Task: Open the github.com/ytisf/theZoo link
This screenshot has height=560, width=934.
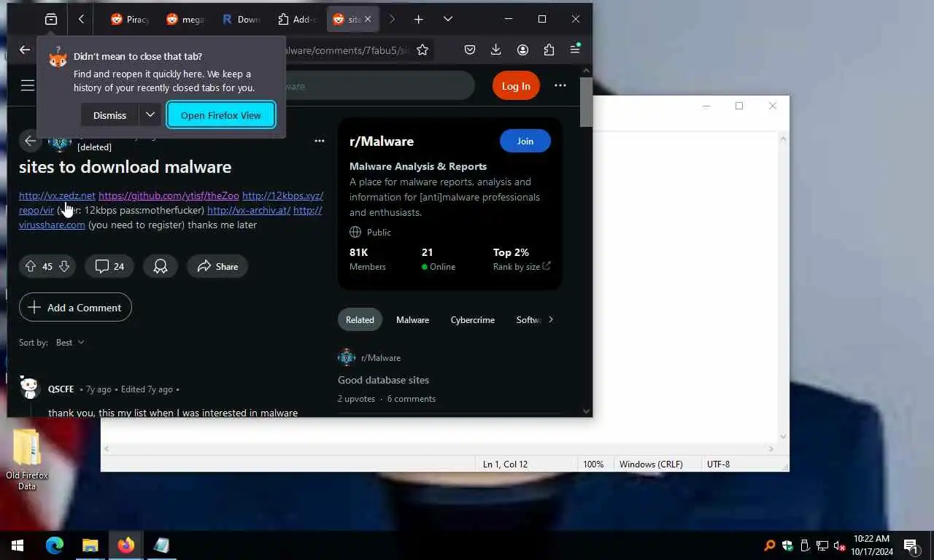Action: 169,195
